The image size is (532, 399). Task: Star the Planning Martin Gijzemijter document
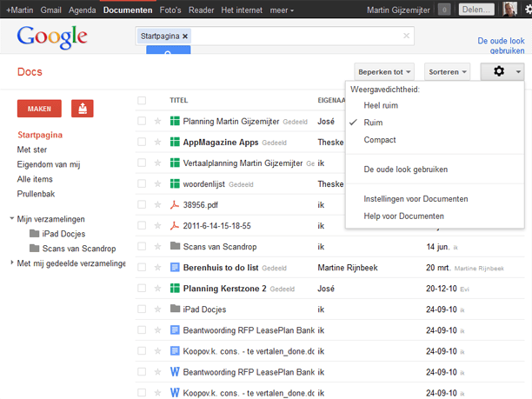click(157, 121)
